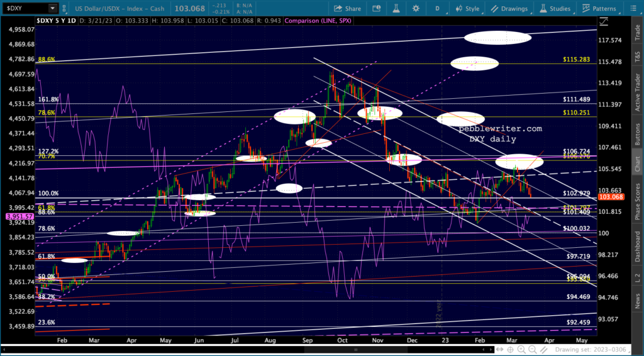The width and height of the screenshot is (644, 356).
Task: Expand the $DXY symbol dropdown arrow
Action: 53,8
